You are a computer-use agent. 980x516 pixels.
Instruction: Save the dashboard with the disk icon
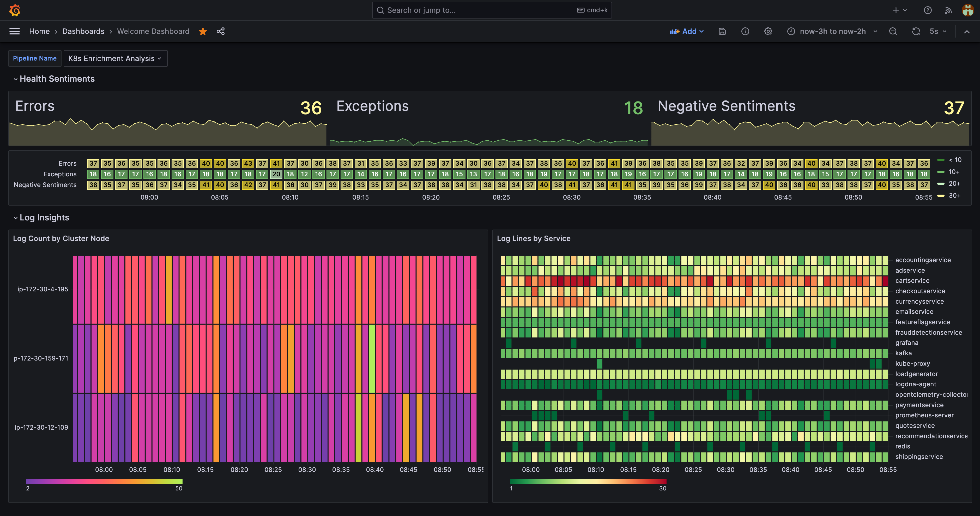pos(722,31)
